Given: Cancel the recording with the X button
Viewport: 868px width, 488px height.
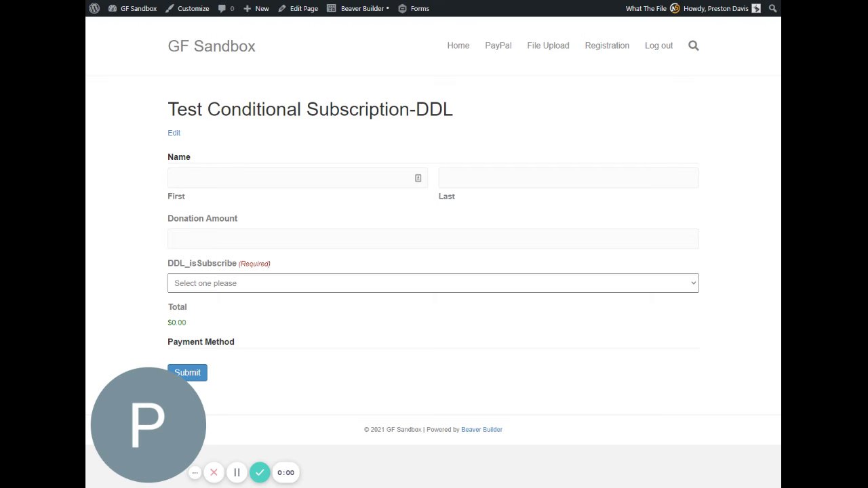Looking at the screenshot, I should (214, 472).
